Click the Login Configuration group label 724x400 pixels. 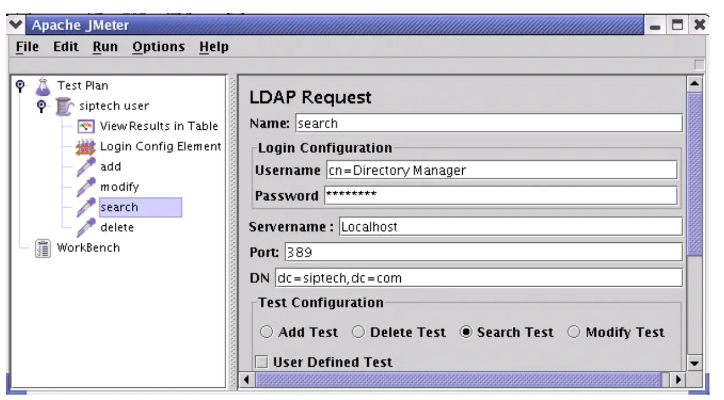coord(325,148)
